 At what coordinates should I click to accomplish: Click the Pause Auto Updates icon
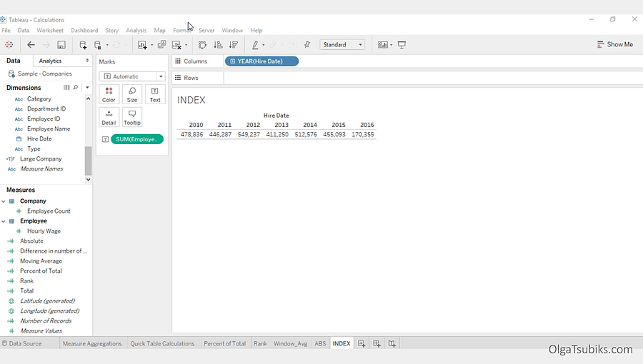click(98, 45)
